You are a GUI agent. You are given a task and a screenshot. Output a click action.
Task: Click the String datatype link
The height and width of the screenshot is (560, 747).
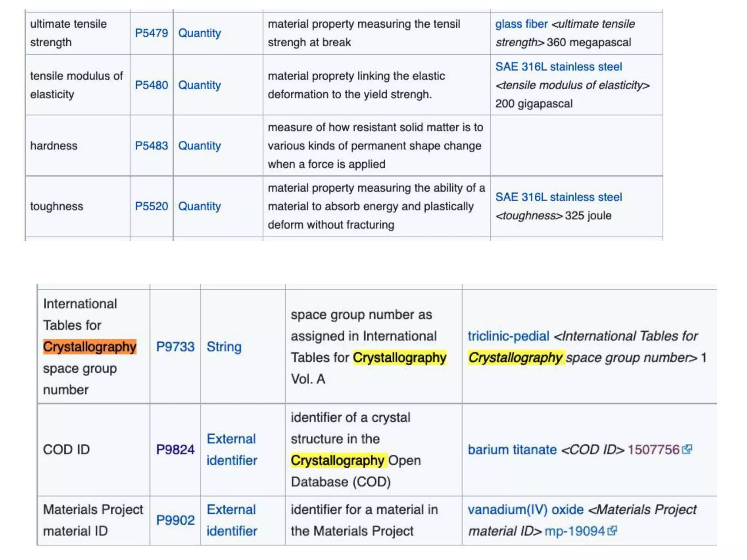click(224, 346)
